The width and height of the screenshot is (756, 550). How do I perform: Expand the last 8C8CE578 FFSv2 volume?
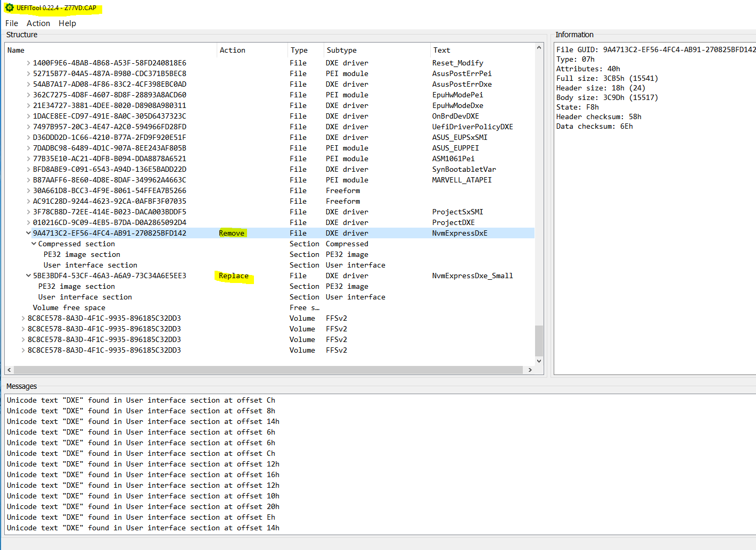pos(23,350)
